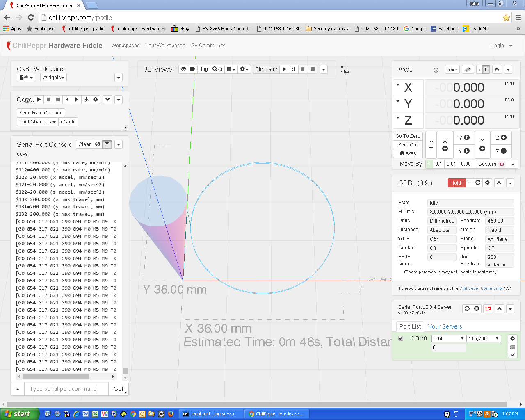Screen dimensions: 525x420
Task: Click the Gcode airplane icon
Action: point(86,100)
